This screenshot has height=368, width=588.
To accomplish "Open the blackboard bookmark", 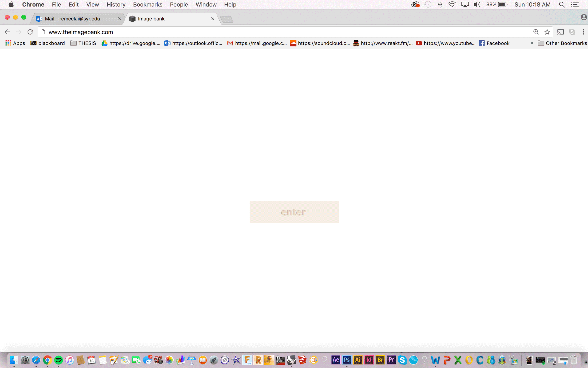I will (48, 43).
